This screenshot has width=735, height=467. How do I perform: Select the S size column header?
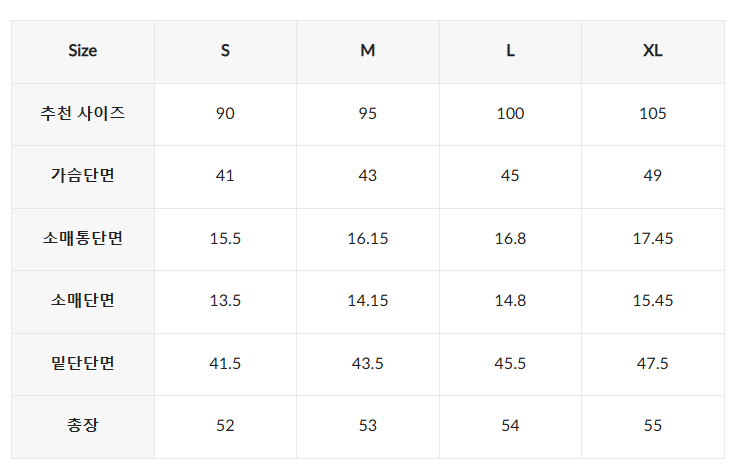click(225, 51)
